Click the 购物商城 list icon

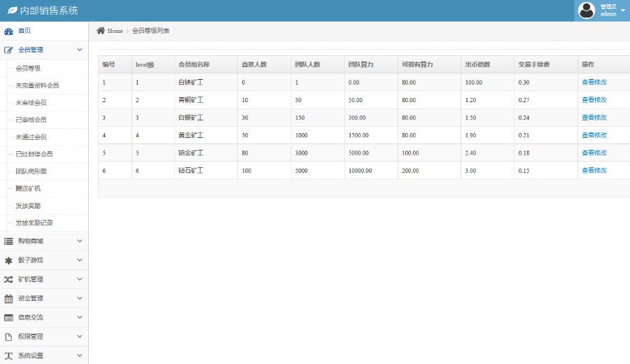click(8, 241)
